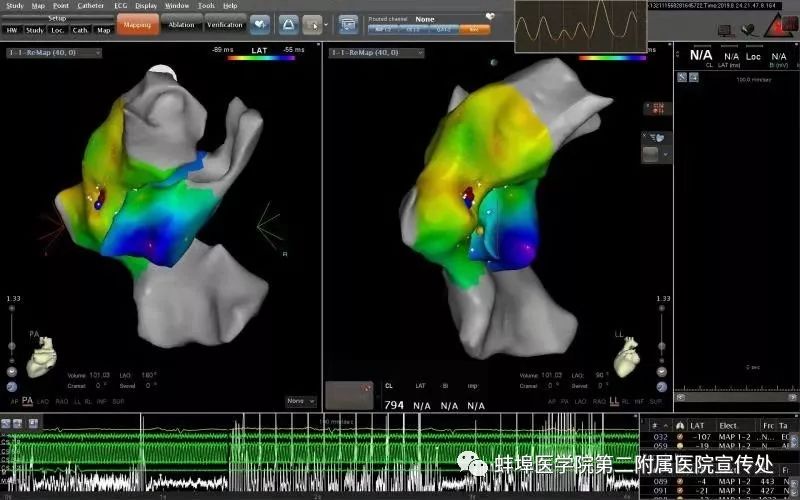The image size is (800, 500).
Task: Set left viewer to PA view
Action: click(x=28, y=402)
